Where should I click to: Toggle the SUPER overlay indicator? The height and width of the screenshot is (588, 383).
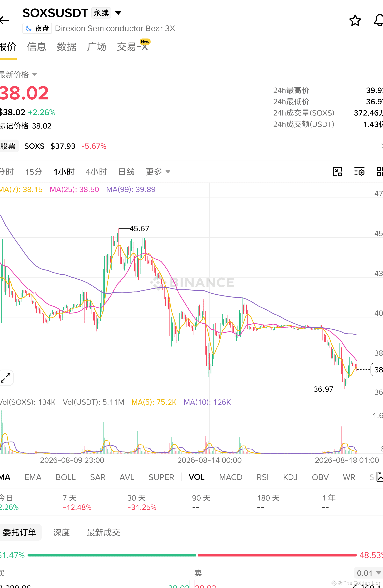[161, 477]
